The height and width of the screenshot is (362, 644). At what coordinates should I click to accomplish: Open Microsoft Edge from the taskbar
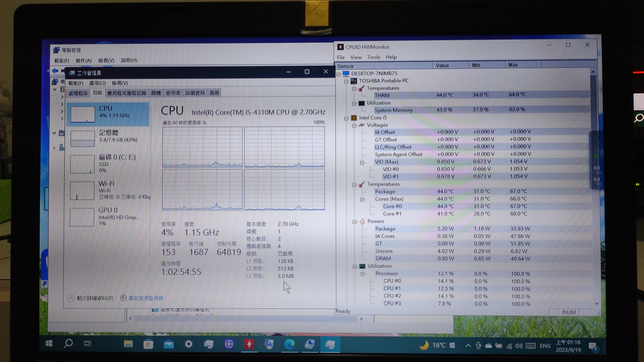coord(289,344)
